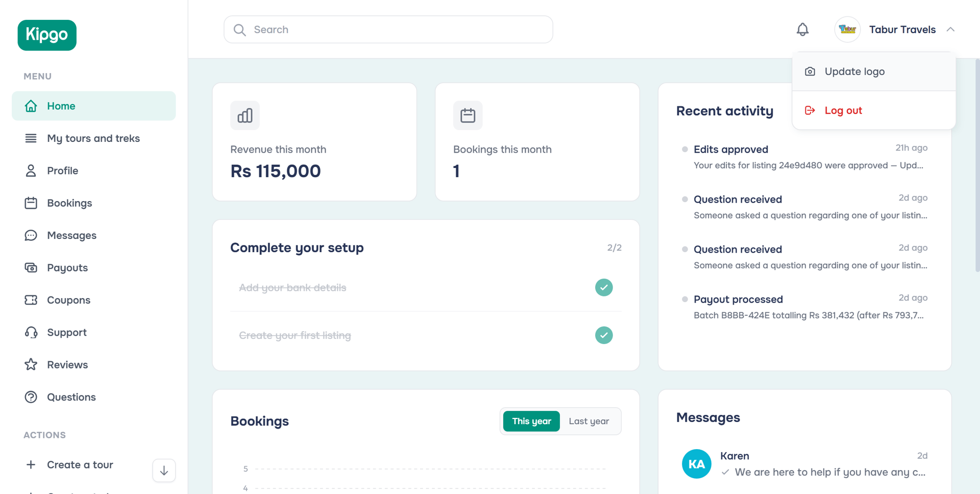Open the Update logo camera icon
Screen dimensions: 980x494
(810, 71)
